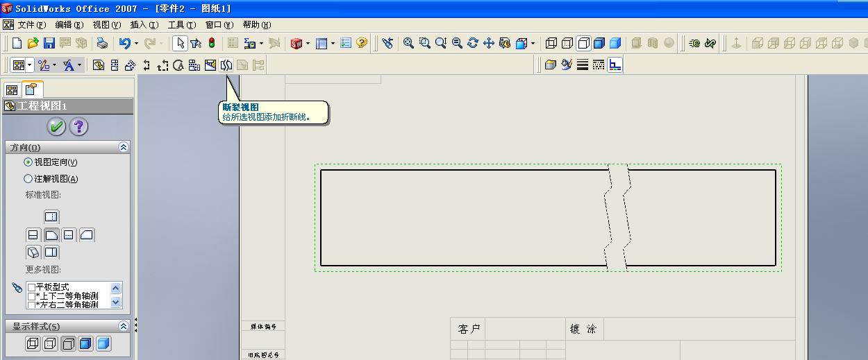Image resolution: width=868 pixels, height=360 pixels.
Task: Select Hidden Lines Removed in top toolbar
Action: tap(583, 43)
